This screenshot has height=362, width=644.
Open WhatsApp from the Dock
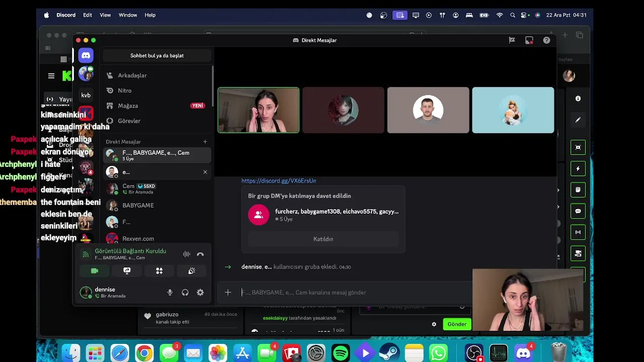(439, 353)
